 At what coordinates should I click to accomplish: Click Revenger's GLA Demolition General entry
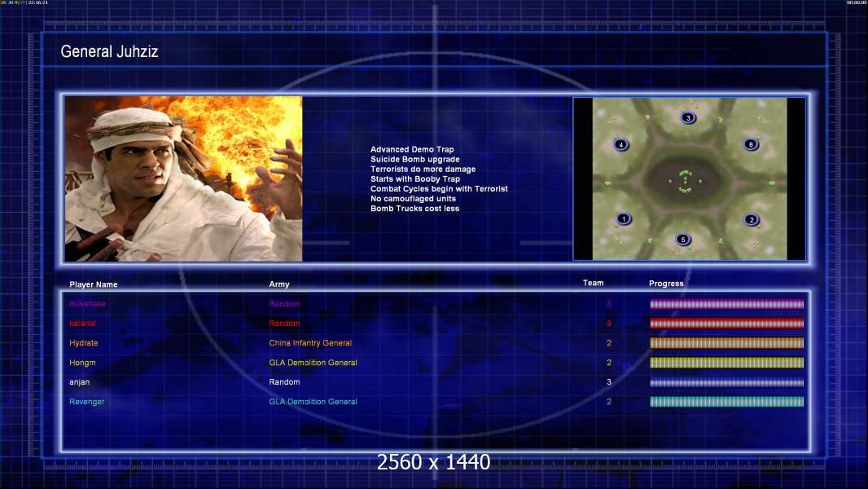(313, 402)
